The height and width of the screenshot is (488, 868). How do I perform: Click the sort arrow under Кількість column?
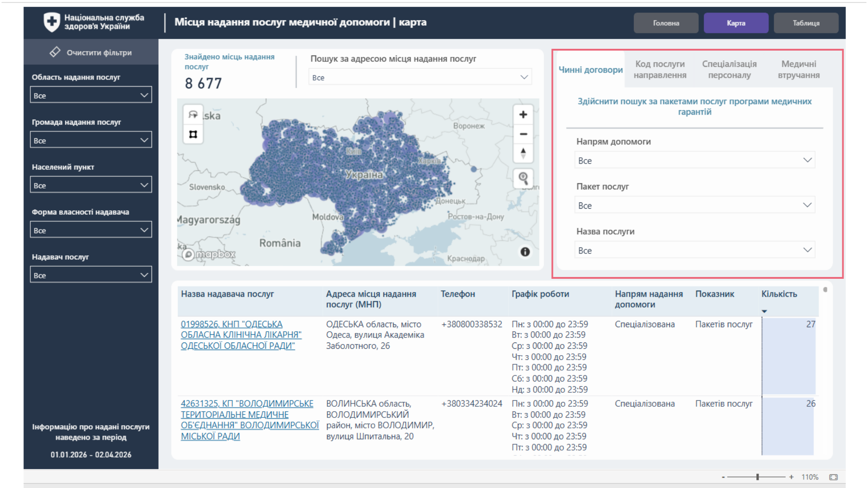tap(764, 311)
